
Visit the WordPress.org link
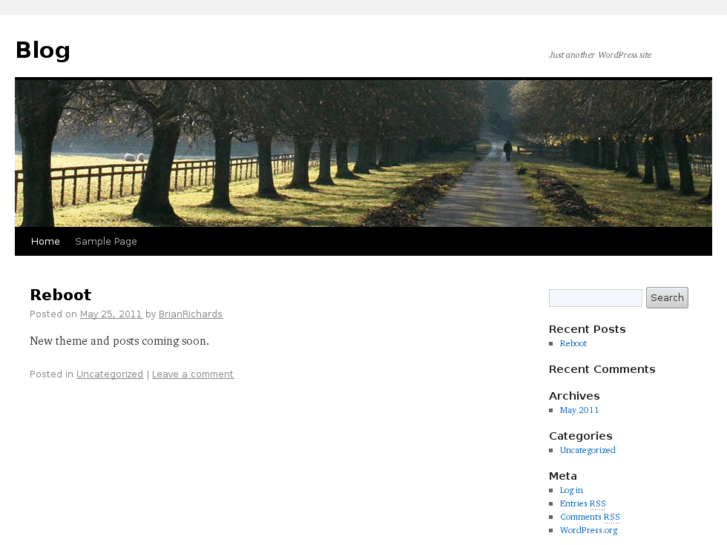point(589,530)
